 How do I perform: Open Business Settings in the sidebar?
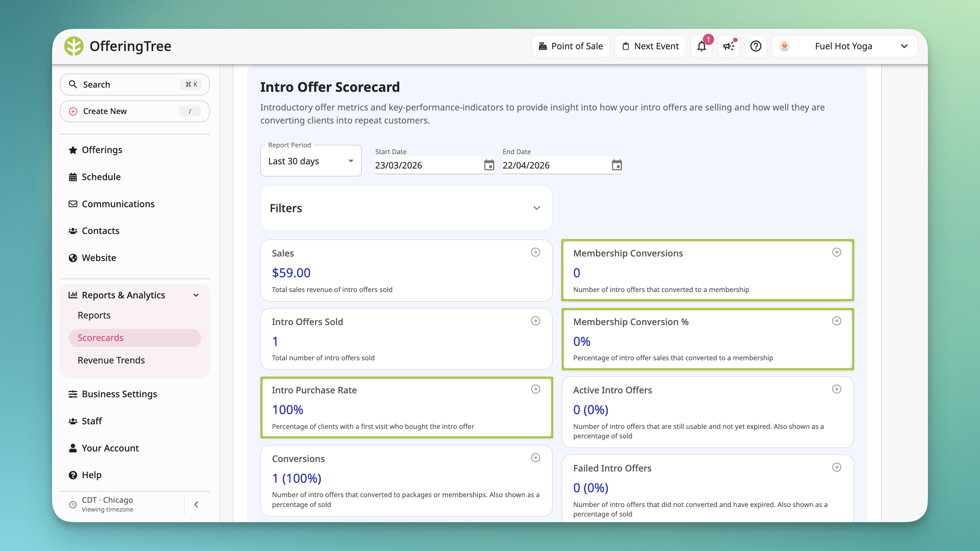tap(120, 394)
